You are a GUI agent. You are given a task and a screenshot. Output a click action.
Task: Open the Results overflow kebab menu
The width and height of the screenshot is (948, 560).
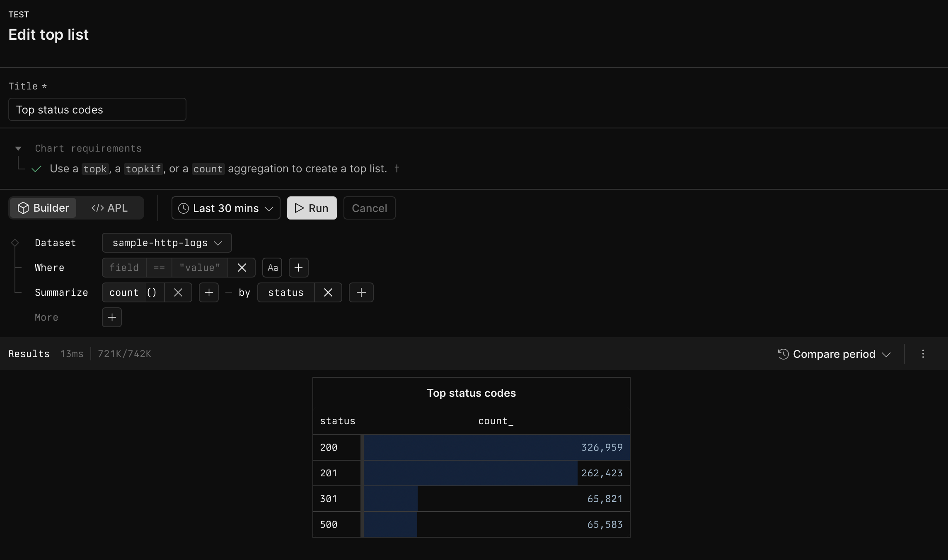click(x=923, y=354)
